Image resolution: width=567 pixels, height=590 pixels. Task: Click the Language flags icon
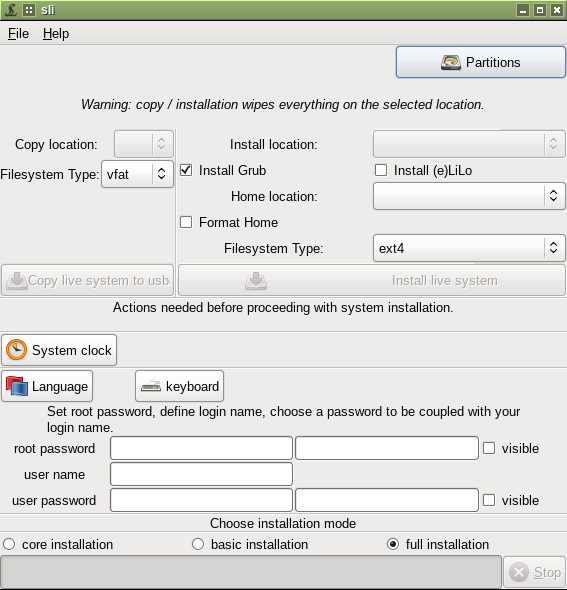tap(17, 386)
